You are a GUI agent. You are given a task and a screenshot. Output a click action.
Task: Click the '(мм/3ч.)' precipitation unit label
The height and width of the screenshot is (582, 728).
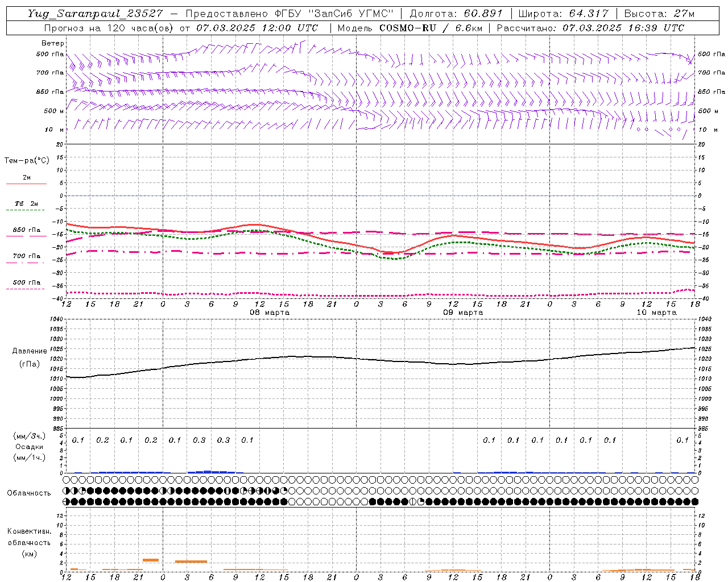30,436
